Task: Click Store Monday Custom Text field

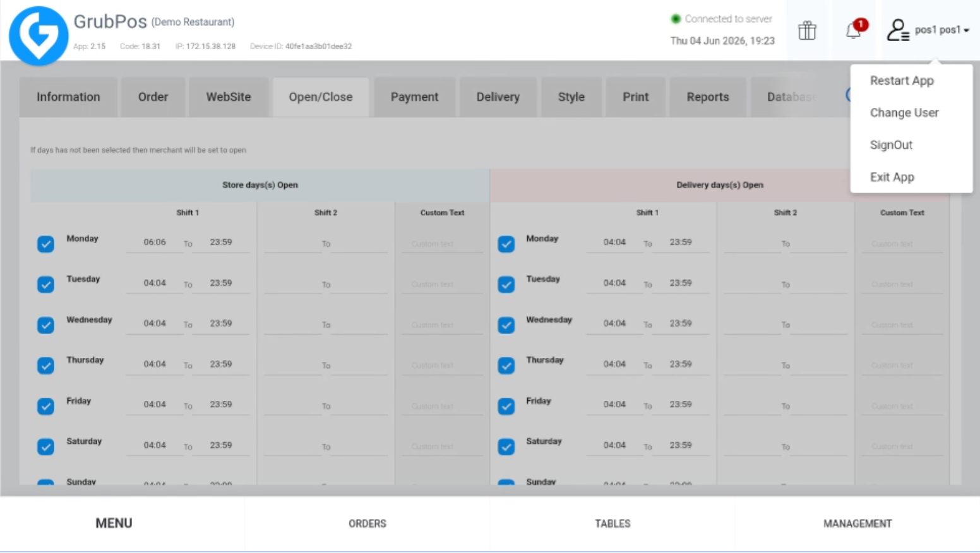Action: click(x=442, y=244)
